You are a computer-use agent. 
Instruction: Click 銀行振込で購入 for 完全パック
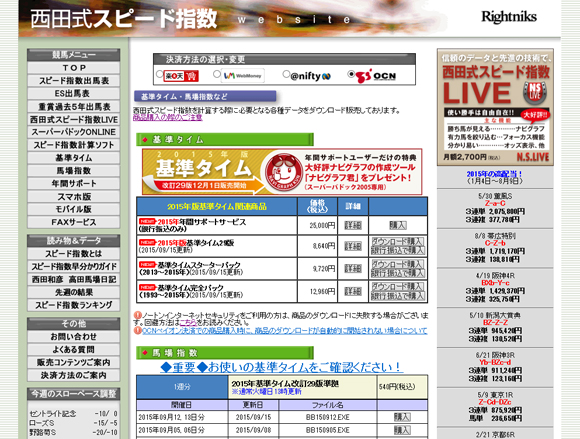pyautogui.click(x=398, y=296)
